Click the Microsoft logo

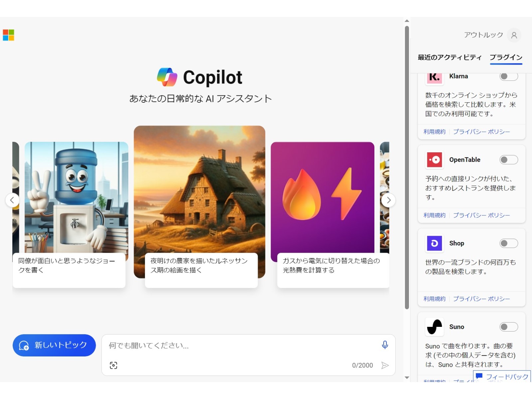coord(9,35)
